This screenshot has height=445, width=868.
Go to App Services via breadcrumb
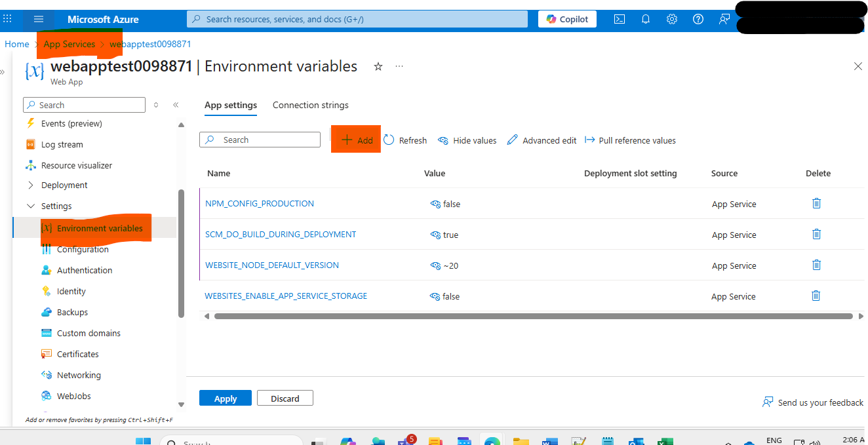[x=69, y=44]
